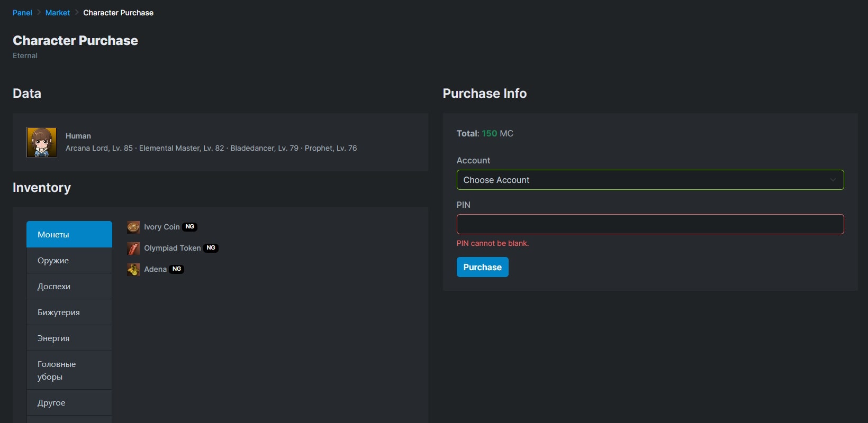The height and width of the screenshot is (423, 868).
Task: Click the NG badge next to Ivory Coin
Action: pyautogui.click(x=190, y=227)
